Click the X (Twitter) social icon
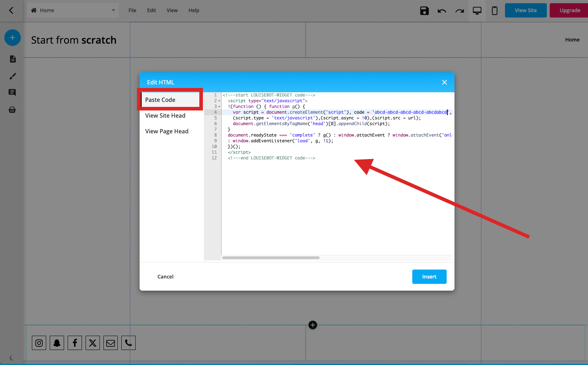The image size is (588, 365). 93,343
